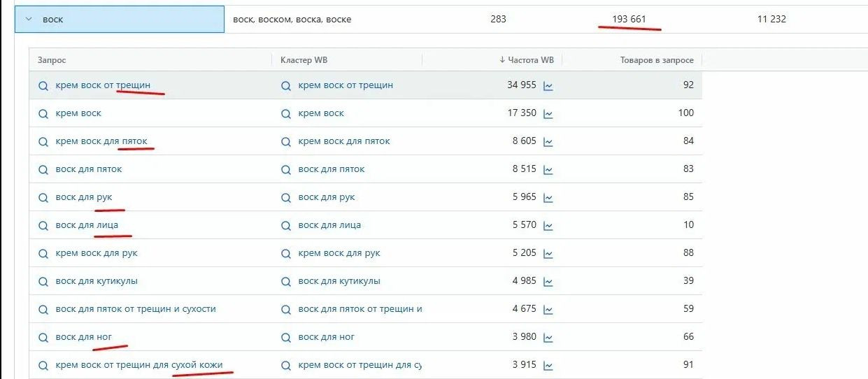Click the Запрос column header
Screen dimensions: 868x379
point(52,60)
